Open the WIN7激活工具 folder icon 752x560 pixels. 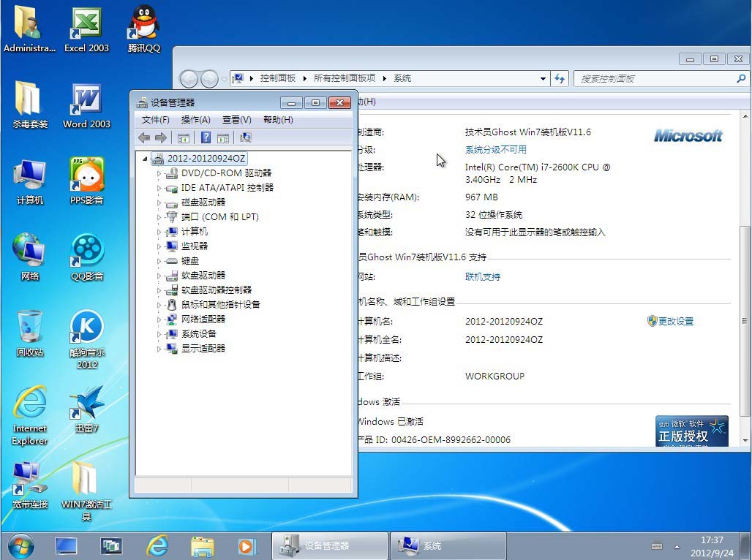point(86,491)
